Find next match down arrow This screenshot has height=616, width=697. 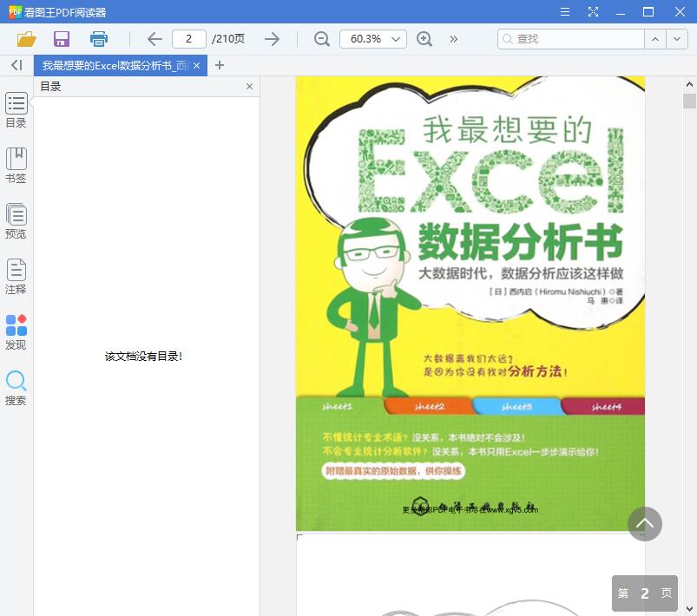click(677, 39)
